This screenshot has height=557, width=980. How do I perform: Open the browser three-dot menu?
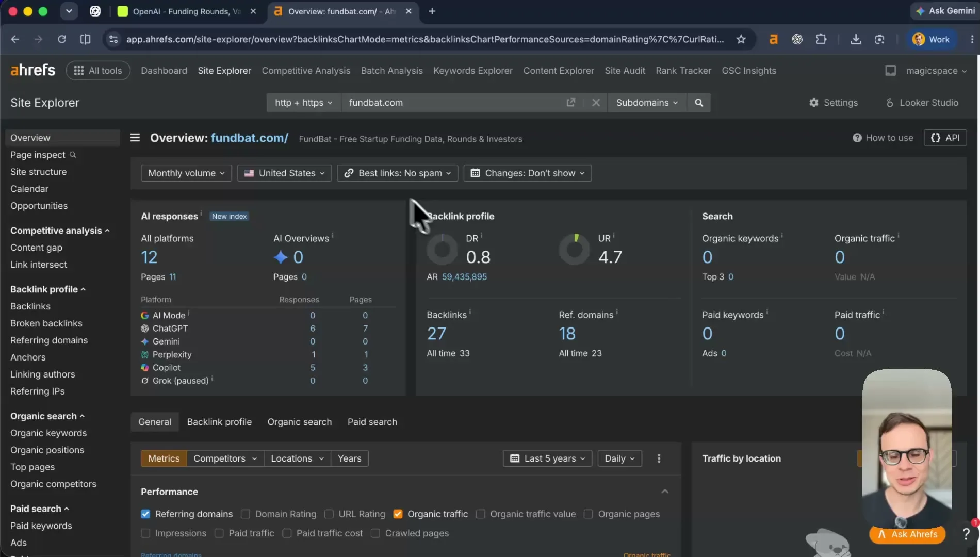[x=972, y=39]
